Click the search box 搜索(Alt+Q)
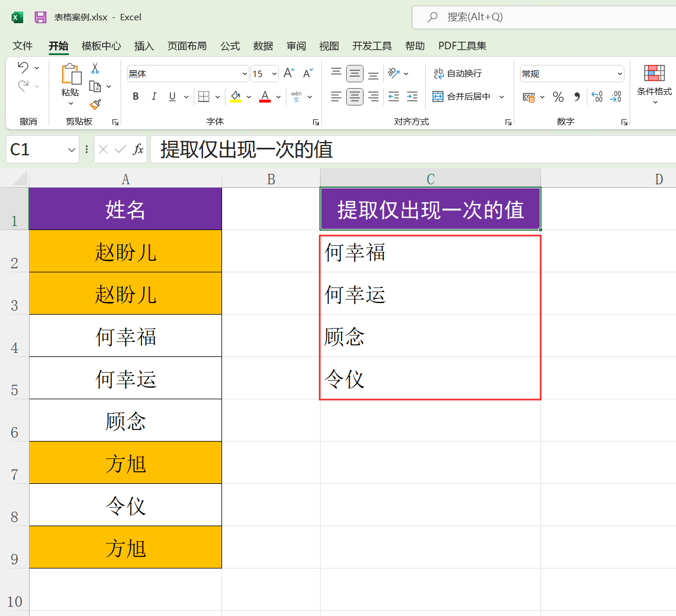This screenshot has height=616, width=676. pyautogui.click(x=544, y=17)
